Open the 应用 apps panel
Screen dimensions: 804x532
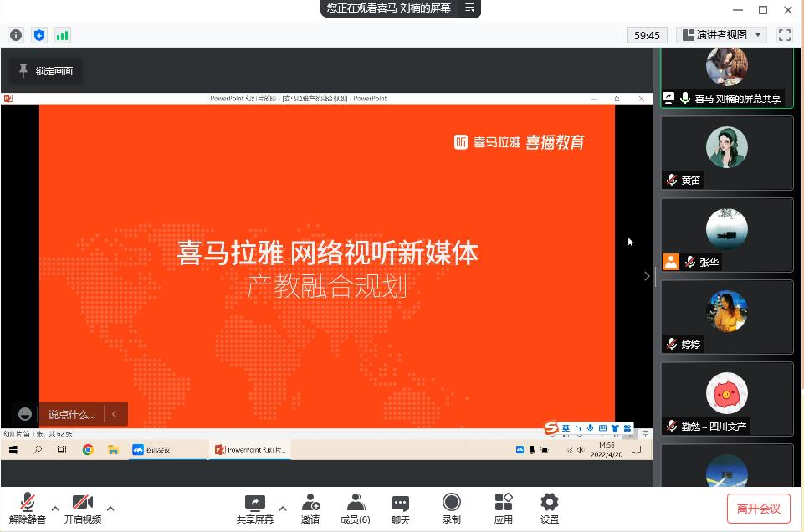coord(503,509)
